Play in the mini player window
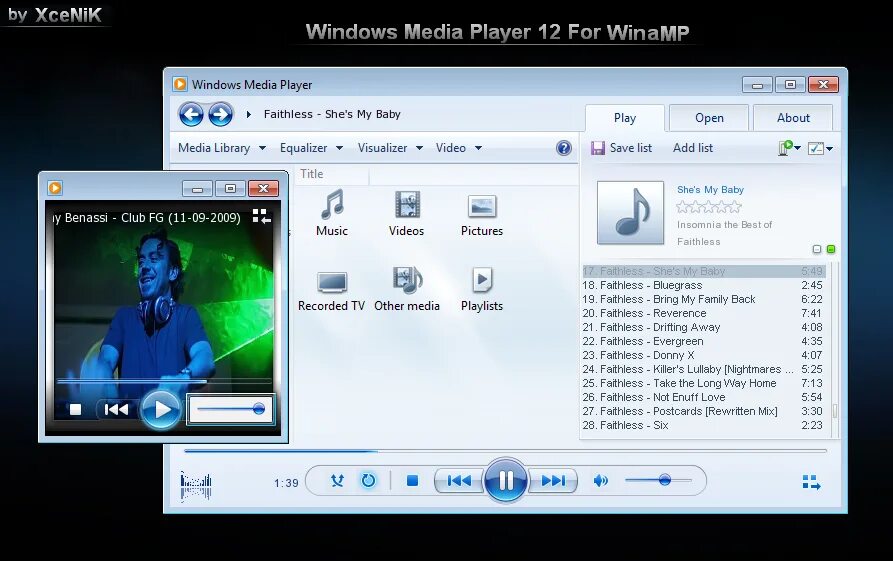The width and height of the screenshot is (893, 561). click(161, 409)
